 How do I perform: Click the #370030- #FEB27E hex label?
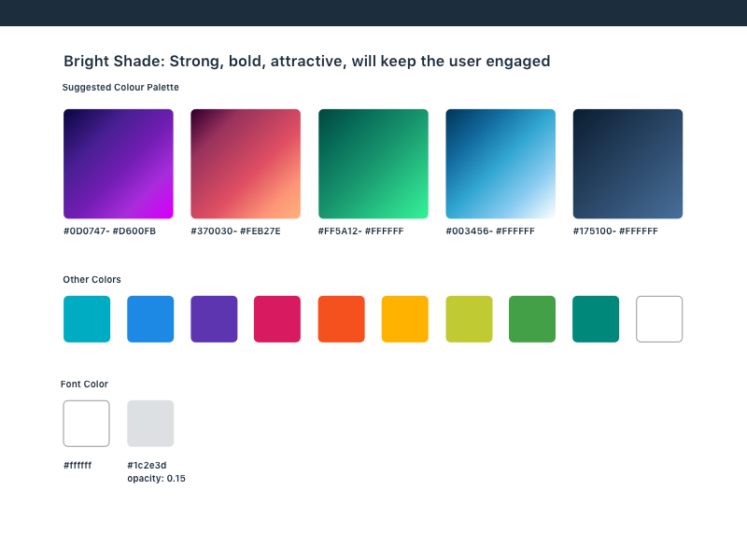coord(235,231)
